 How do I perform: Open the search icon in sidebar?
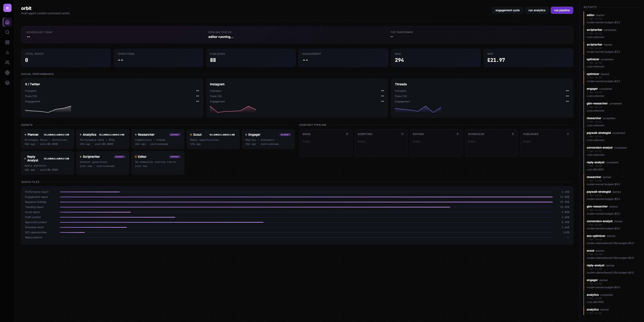pyautogui.click(x=7, y=32)
